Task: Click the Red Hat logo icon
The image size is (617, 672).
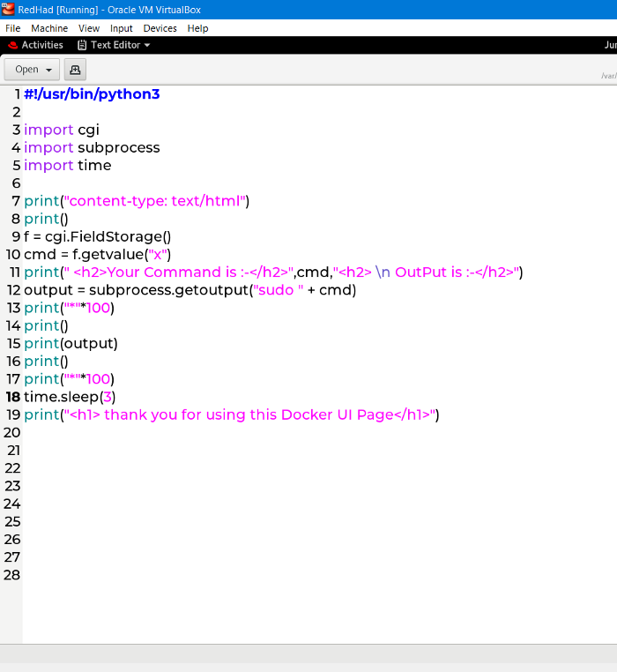Action: click(x=13, y=45)
